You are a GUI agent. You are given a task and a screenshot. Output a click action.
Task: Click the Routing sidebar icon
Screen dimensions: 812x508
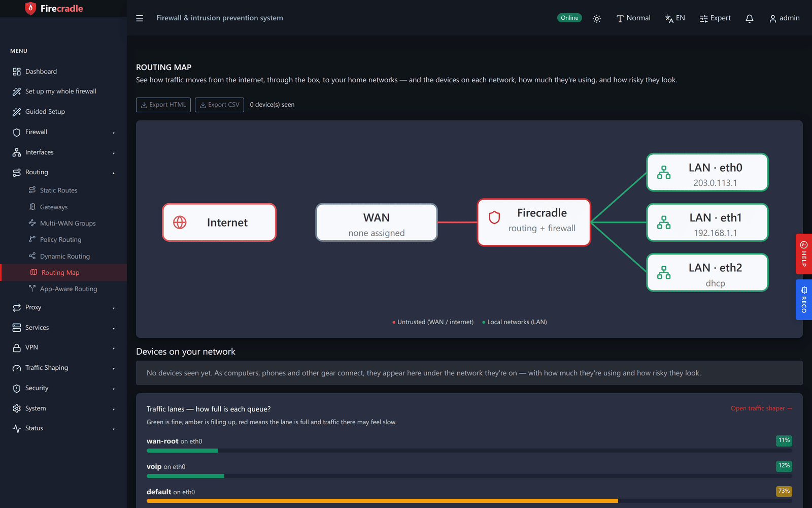17,172
